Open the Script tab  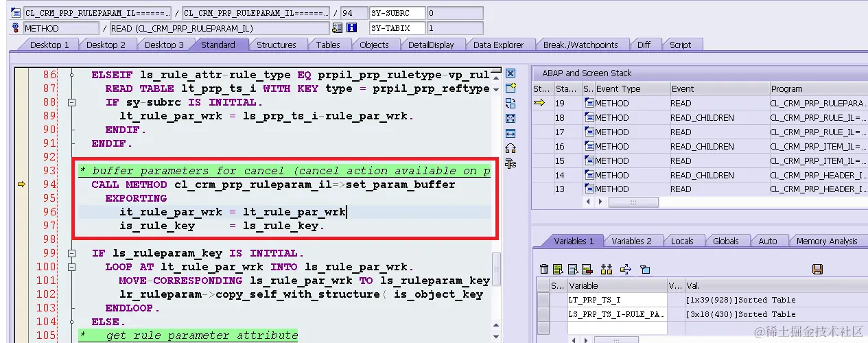(680, 45)
